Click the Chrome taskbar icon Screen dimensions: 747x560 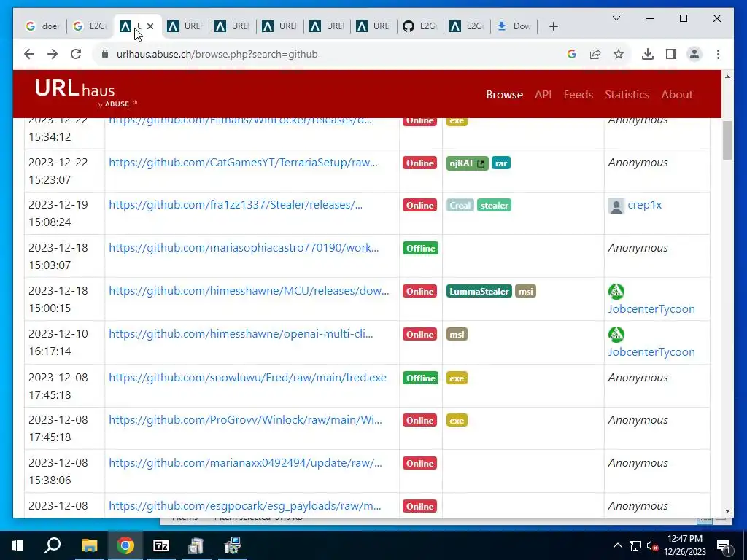tap(125, 545)
